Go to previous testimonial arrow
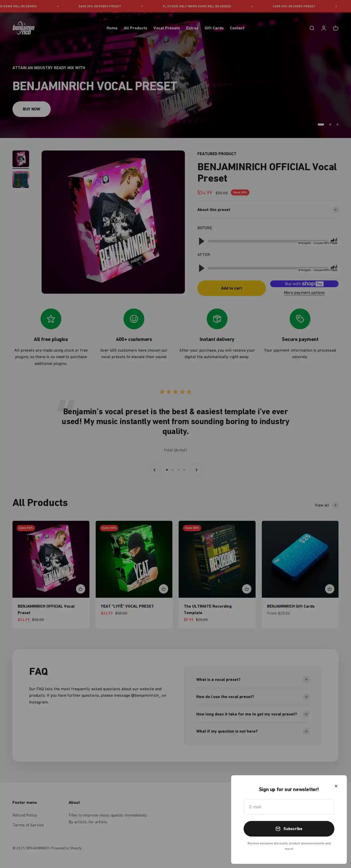The image size is (351, 868). (x=154, y=470)
